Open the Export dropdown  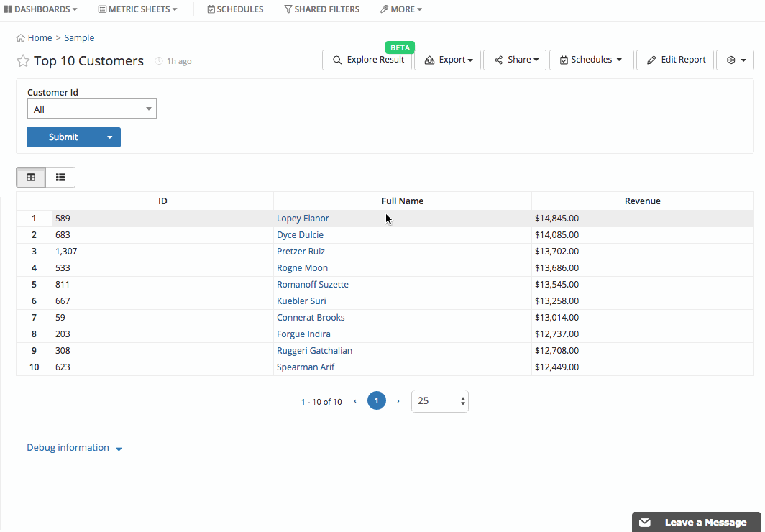(x=447, y=60)
